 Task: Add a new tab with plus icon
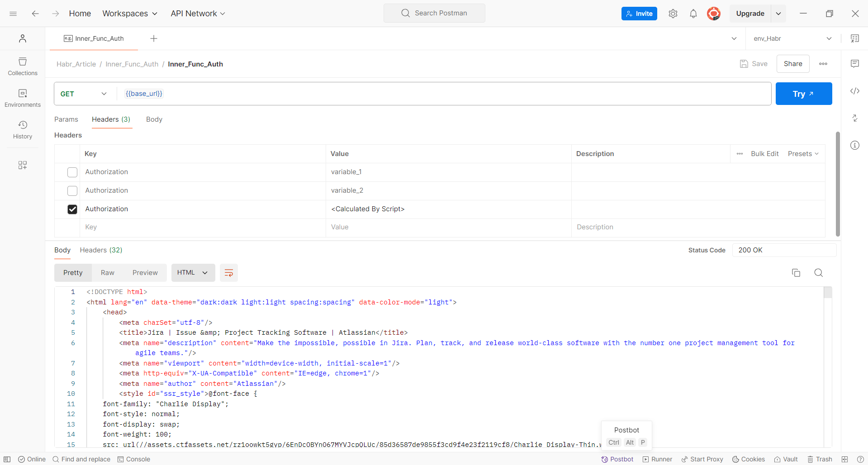[154, 38]
